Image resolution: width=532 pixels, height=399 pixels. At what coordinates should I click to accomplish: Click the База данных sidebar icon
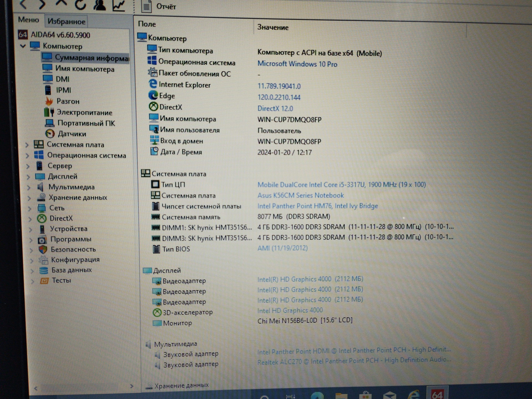click(44, 270)
